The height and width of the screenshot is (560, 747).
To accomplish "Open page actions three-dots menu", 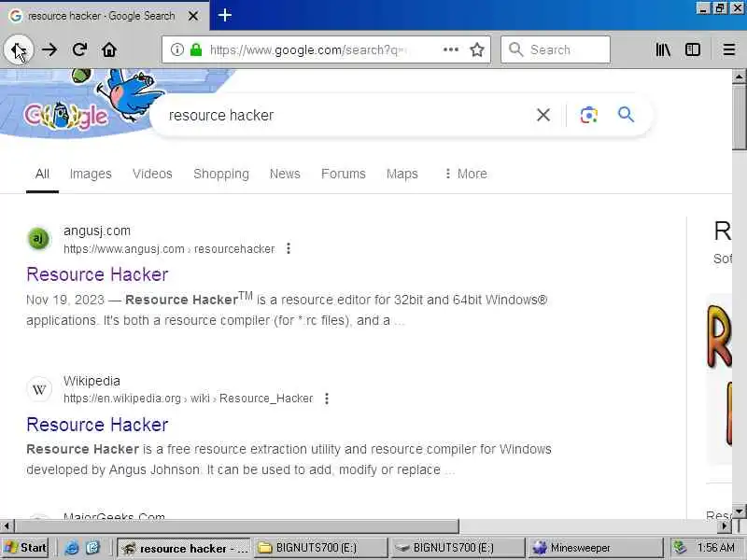I will [x=451, y=49].
